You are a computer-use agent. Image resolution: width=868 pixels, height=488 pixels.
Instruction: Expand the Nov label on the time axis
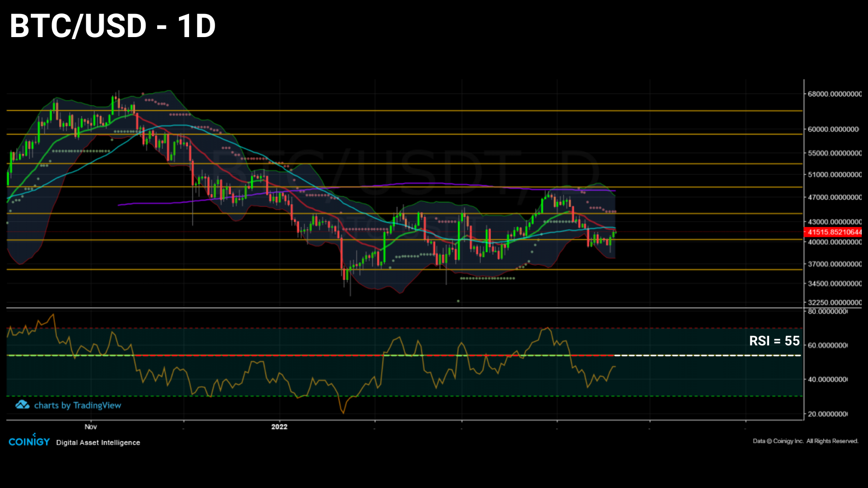tap(91, 426)
